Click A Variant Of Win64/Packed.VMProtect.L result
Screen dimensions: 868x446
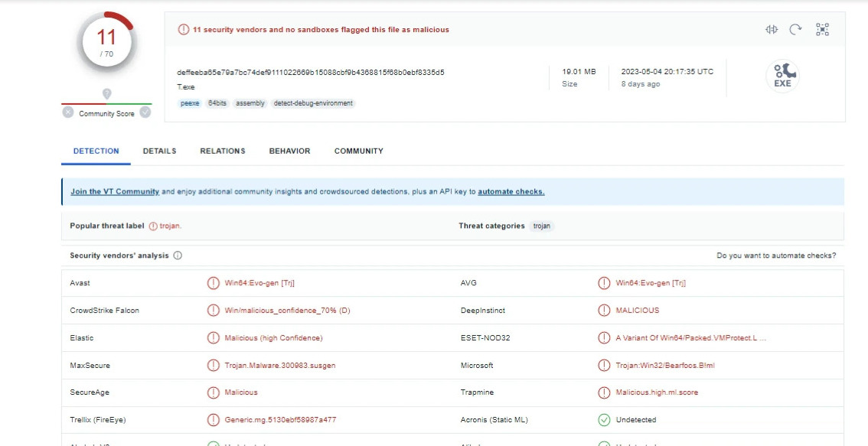pyautogui.click(x=691, y=337)
